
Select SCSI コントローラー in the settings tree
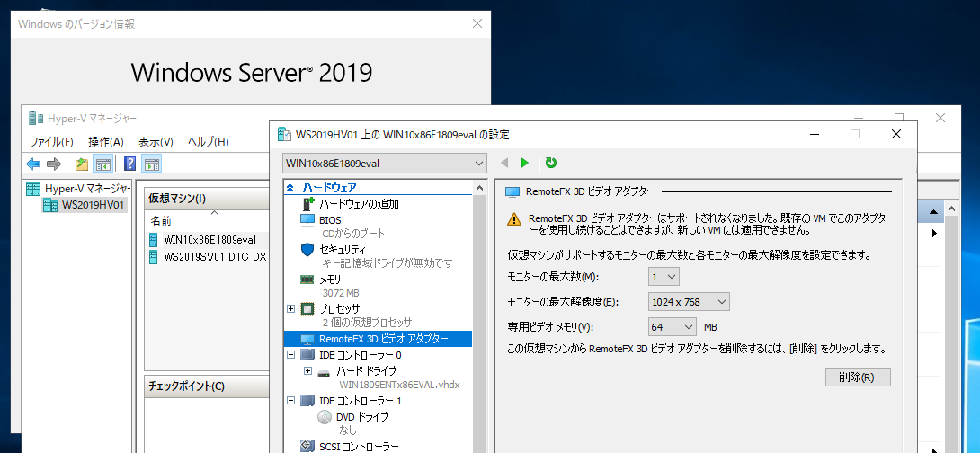tap(359, 446)
